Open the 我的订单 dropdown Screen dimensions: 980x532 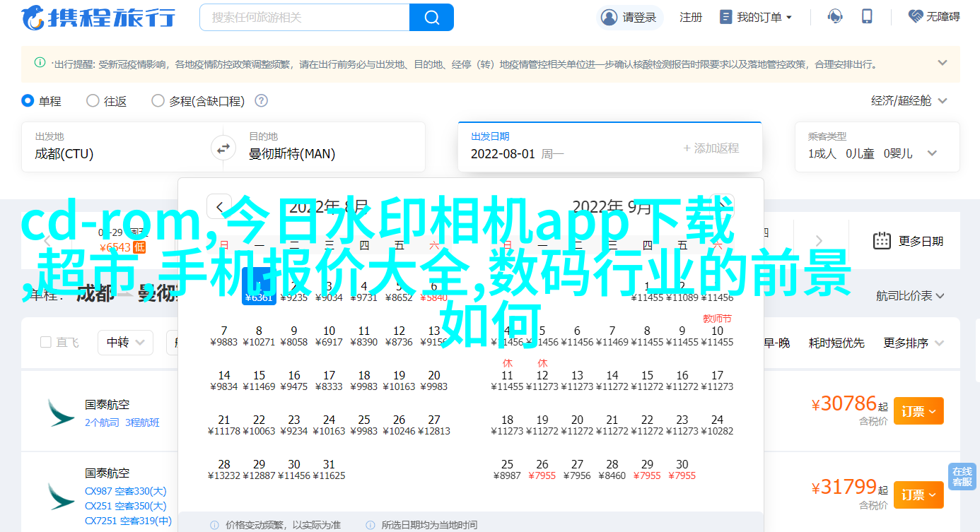coord(756,17)
